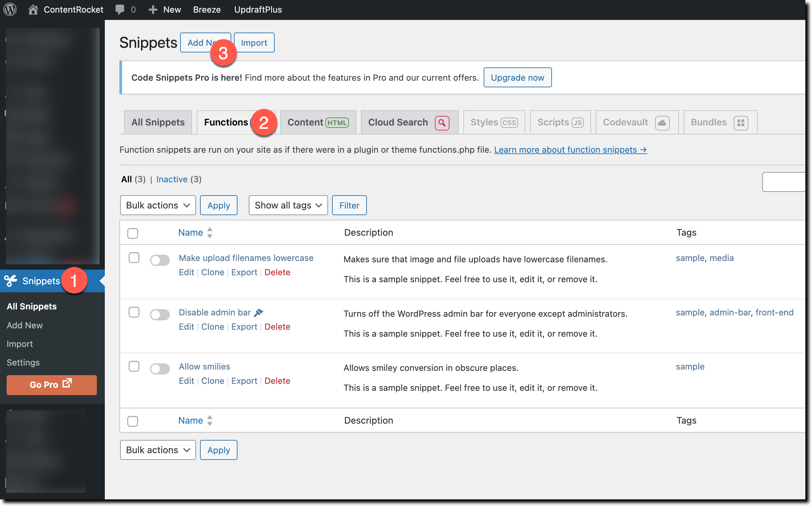Open the Show all tags dropdown

(288, 205)
